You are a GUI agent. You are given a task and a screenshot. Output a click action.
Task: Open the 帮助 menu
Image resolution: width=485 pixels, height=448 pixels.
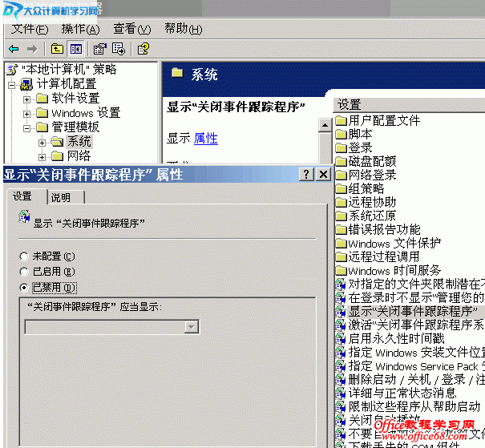click(x=184, y=29)
